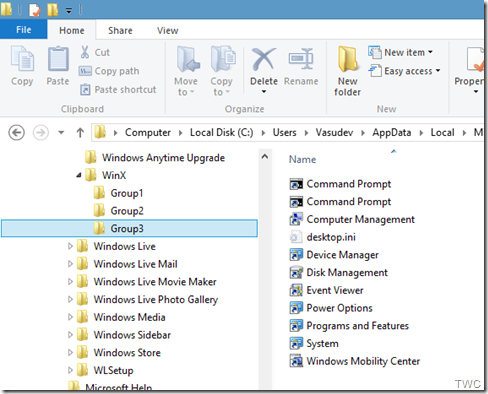488x394 pixels.
Task: Switch to the View tab
Action: tap(168, 31)
